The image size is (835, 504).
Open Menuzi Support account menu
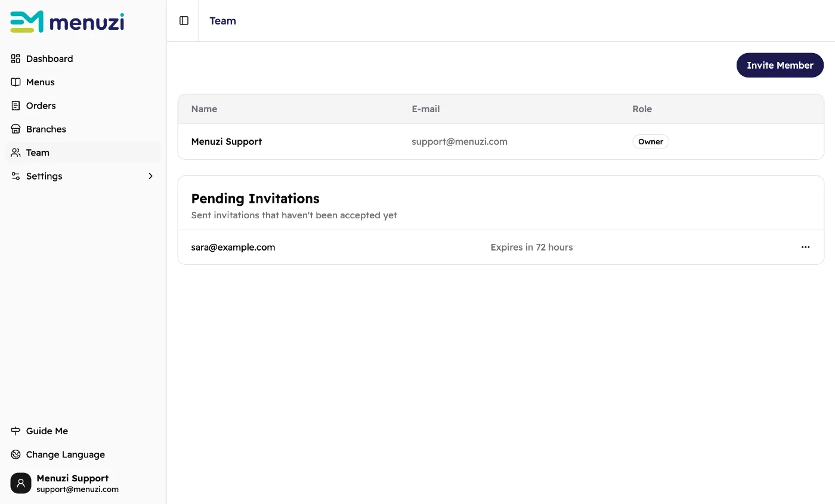click(x=83, y=483)
